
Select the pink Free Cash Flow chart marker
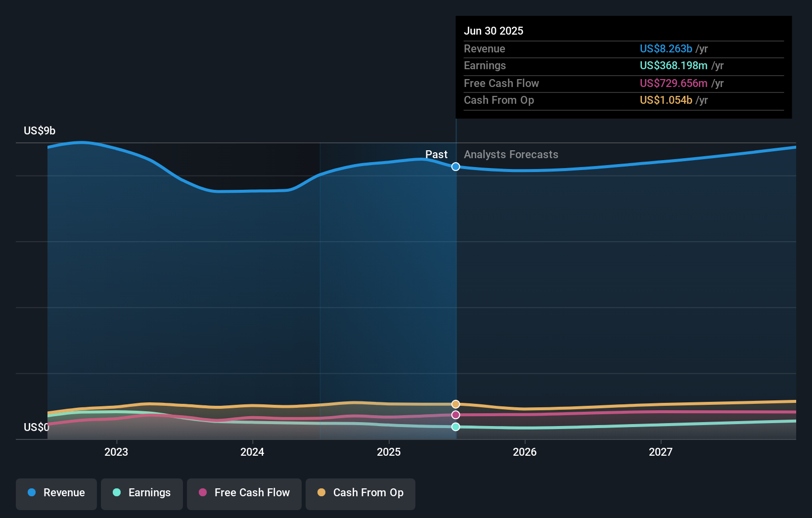pyautogui.click(x=455, y=415)
